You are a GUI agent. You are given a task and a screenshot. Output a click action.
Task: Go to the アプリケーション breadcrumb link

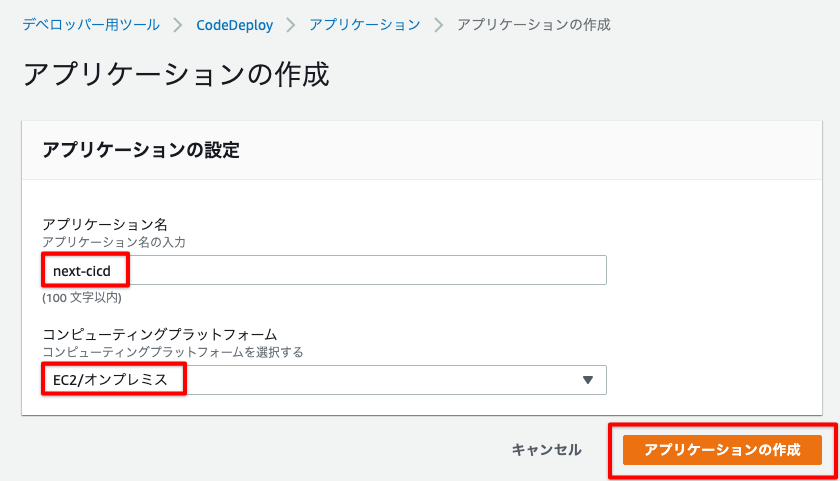(x=364, y=24)
